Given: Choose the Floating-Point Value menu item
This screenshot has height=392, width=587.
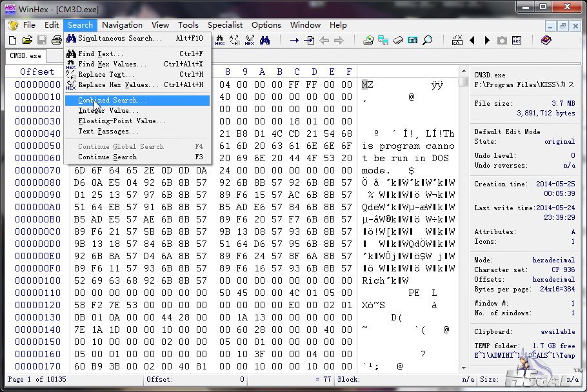Looking at the screenshot, I should coord(122,121).
